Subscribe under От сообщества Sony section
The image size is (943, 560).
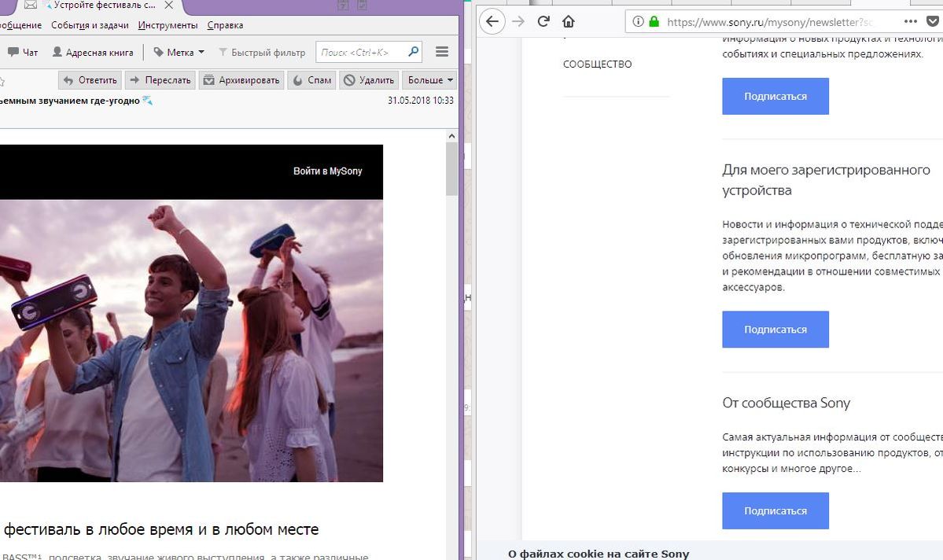(x=775, y=510)
